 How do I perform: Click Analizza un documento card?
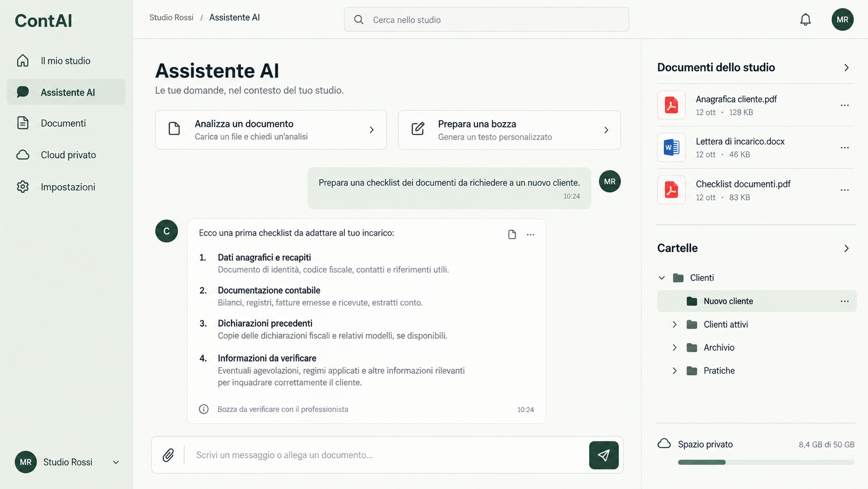271,130
